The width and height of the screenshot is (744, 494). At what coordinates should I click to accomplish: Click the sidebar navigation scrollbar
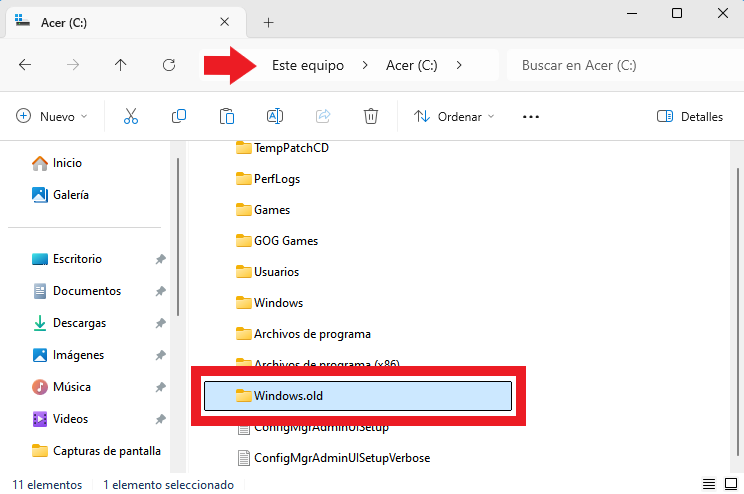pyautogui.click(x=178, y=237)
